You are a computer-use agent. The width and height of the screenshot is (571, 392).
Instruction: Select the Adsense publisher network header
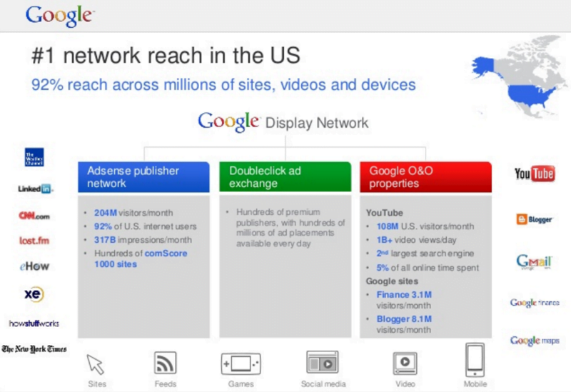(x=144, y=177)
